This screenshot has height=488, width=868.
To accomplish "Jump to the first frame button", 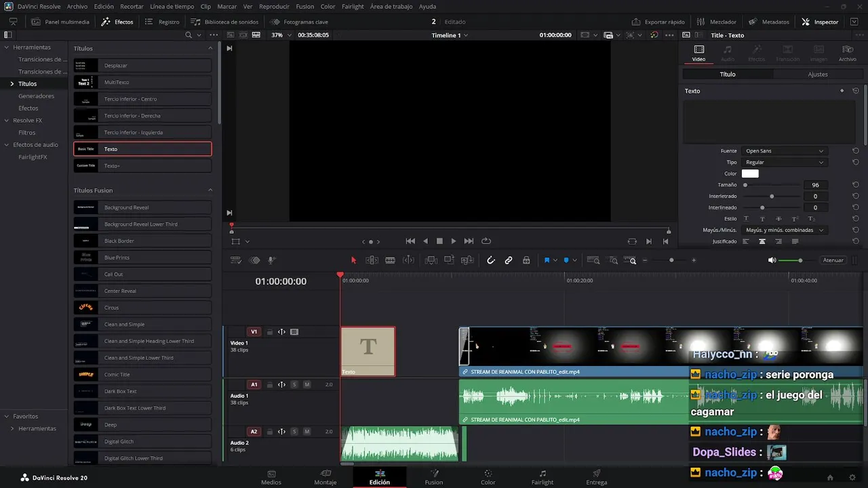I will pos(410,241).
